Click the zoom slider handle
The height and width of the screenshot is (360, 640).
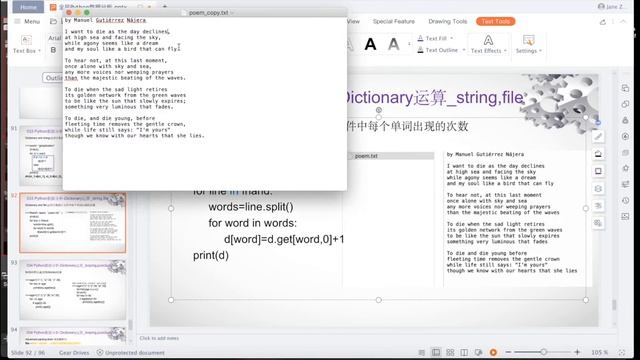[x=543, y=352]
